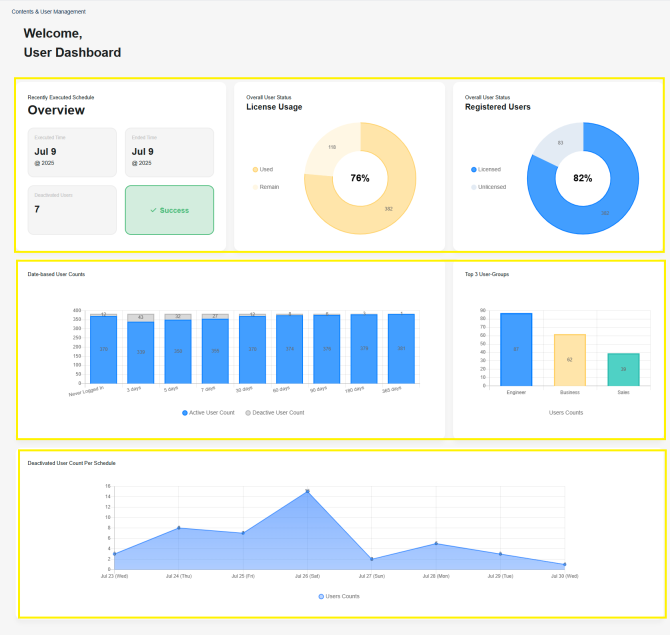Screen dimensions: 670x635
Task: Click the Engineer bar in Top 3 User-Groups
Action: [516, 350]
